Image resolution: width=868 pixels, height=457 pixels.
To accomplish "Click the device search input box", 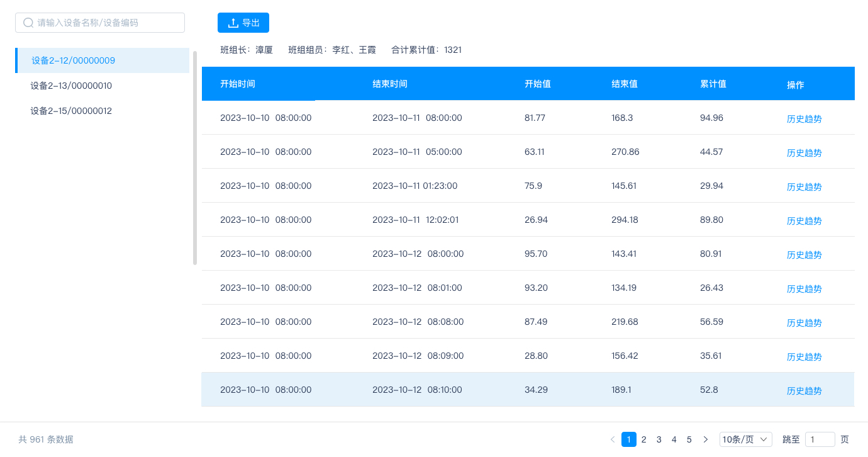I will (100, 22).
